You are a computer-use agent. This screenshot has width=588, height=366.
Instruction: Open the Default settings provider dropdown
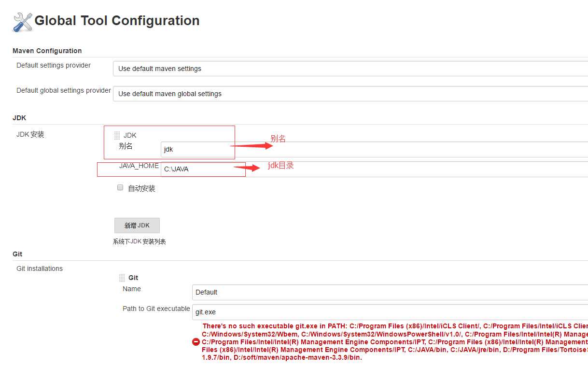[350, 69]
